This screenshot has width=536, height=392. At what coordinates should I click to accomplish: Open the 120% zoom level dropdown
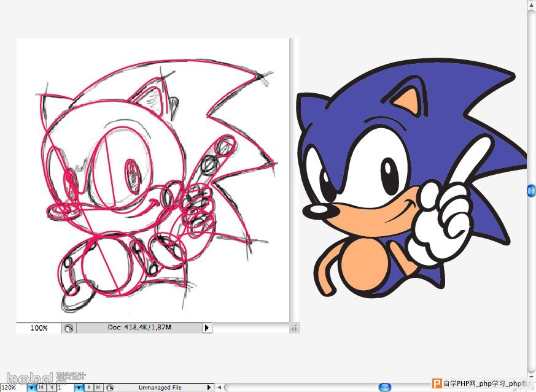tap(32, 388)
